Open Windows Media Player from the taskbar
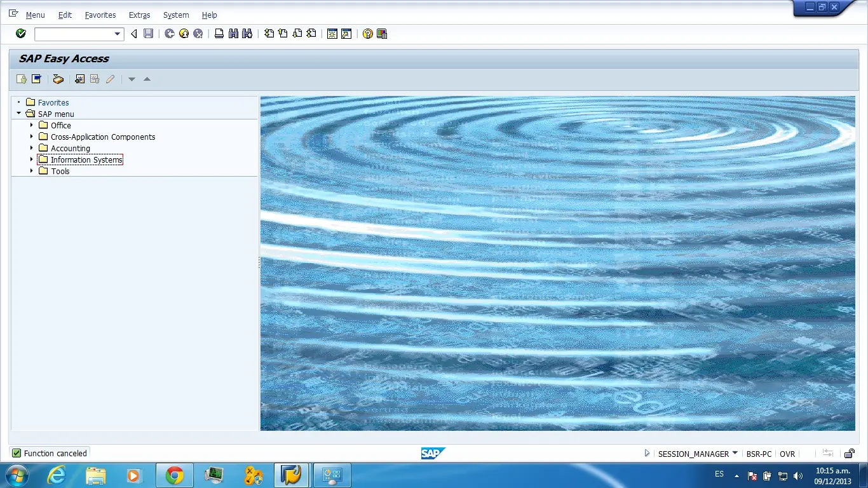Screen dimensions: 868x488 [x=133, y=475]
